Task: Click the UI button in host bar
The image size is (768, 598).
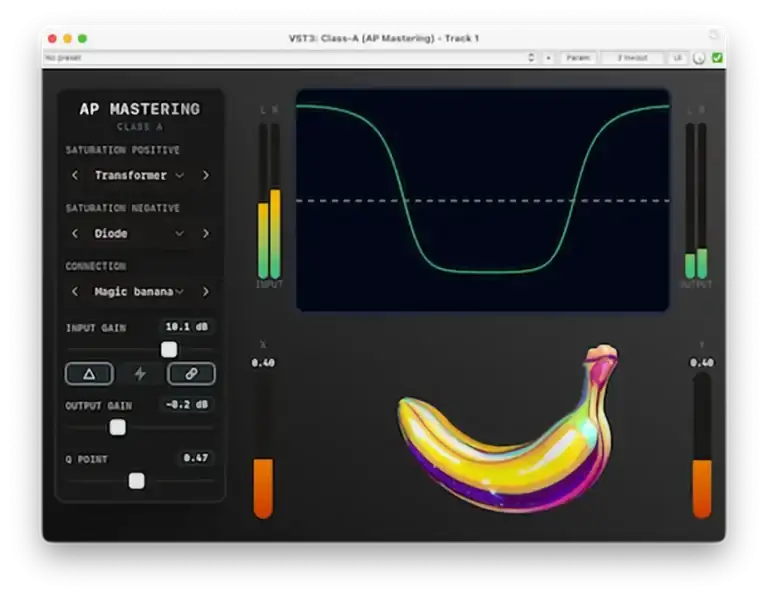Action: [x=677, y=58]
